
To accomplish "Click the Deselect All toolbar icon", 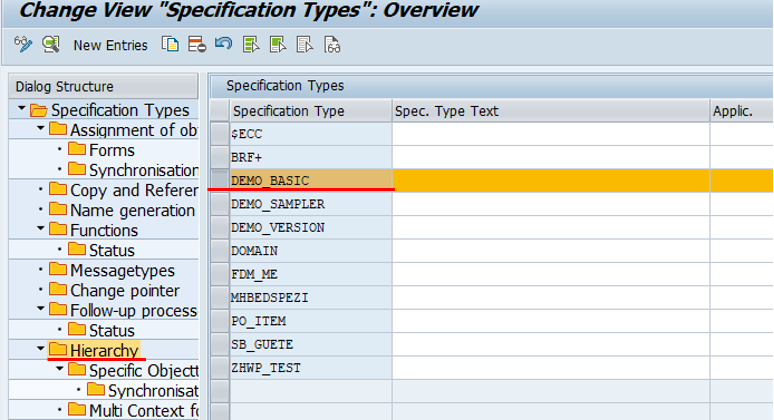I will [x=305, y=44].
